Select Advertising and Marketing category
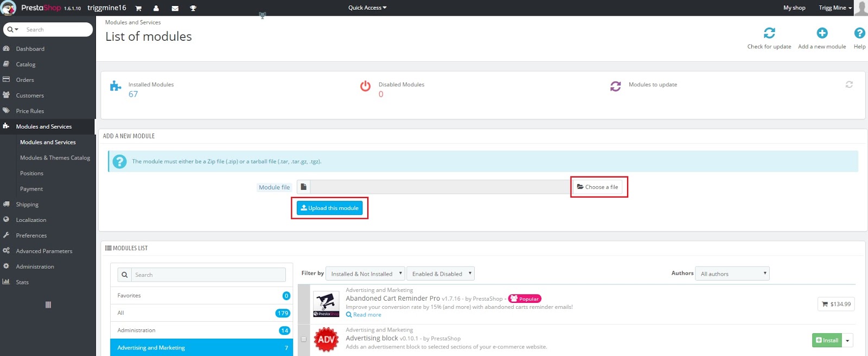Image resolution: width=868 pixels, height=356 pixels. 202,347
